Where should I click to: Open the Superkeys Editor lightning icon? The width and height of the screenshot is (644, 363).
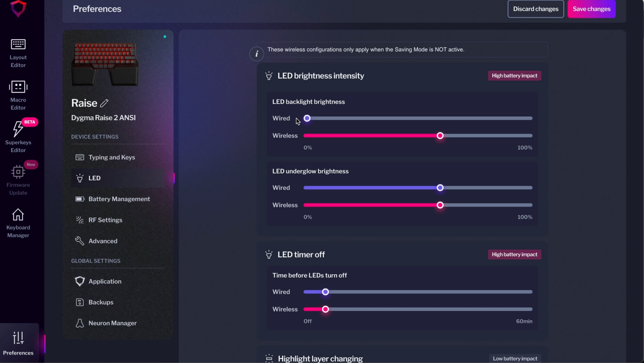18,129
